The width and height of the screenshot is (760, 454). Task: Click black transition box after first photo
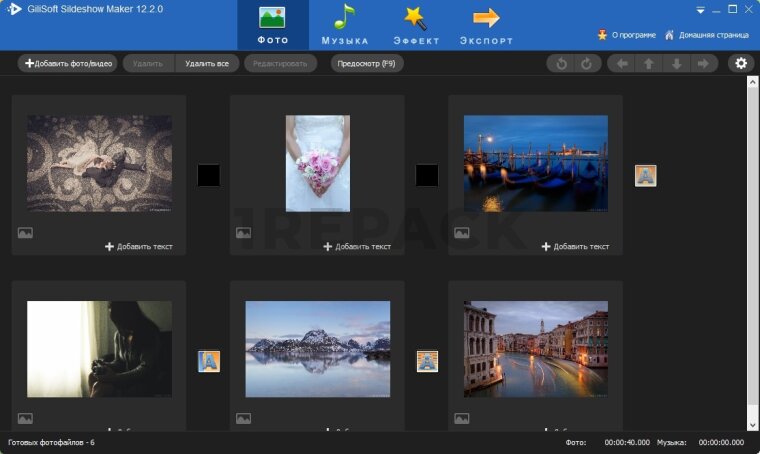(208, 176)
